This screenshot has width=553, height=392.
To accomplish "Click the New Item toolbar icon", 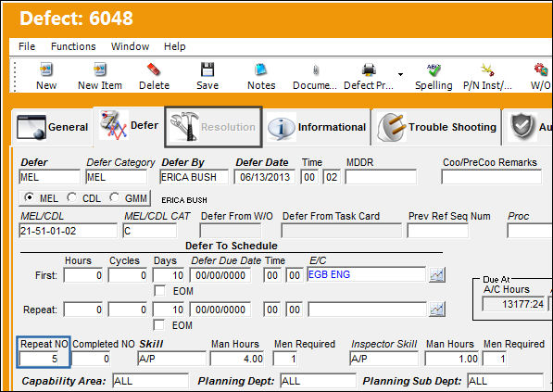I will [x=100, y=70].
